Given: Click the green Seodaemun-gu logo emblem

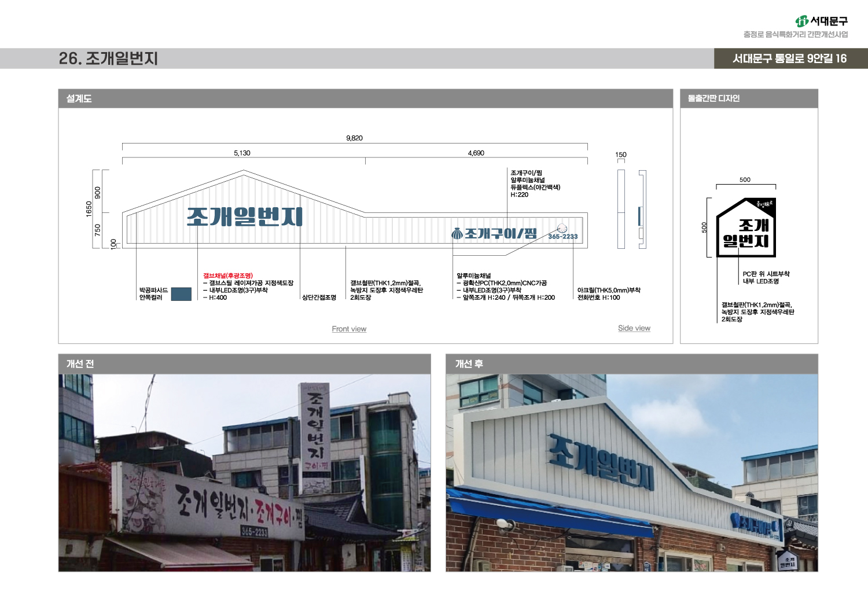Looking at the screenshot, I should coord(801,21).
